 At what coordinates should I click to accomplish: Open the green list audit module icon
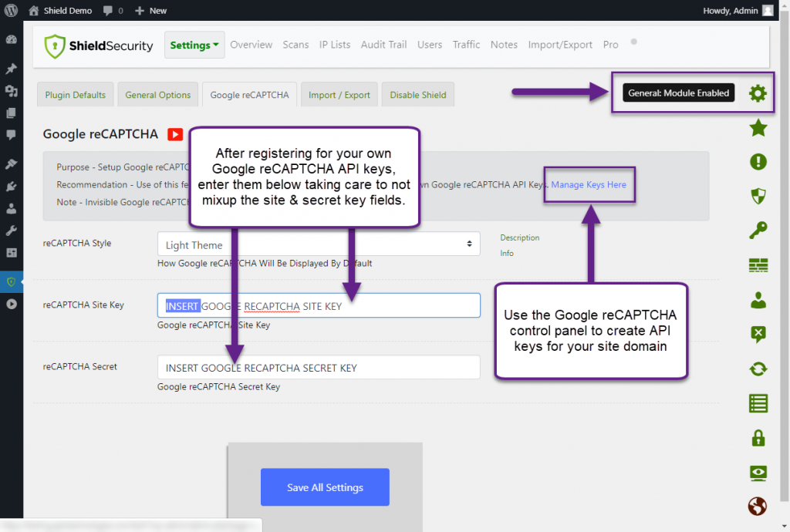(x=758, y=403)
